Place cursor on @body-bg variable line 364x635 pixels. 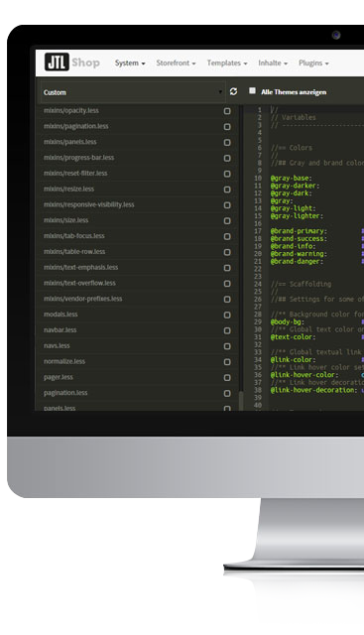tap(288, 321)
